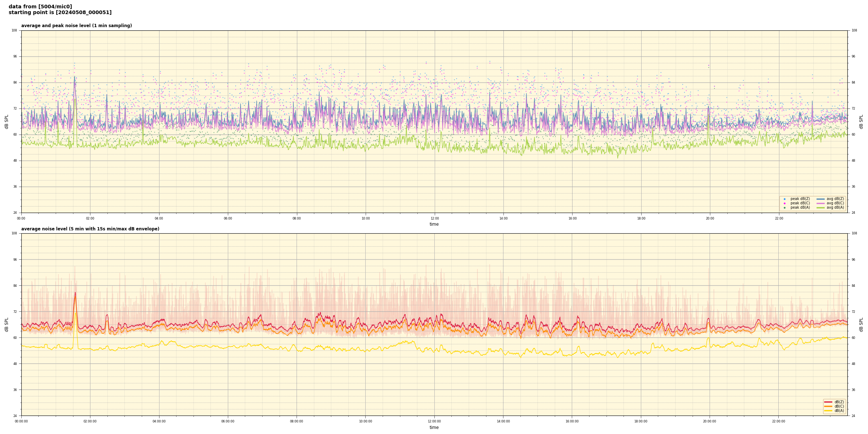Screen dimensions: 868x434
Task: Click the 20:00:00 tick on bottom chart
Action: point(710,421)
